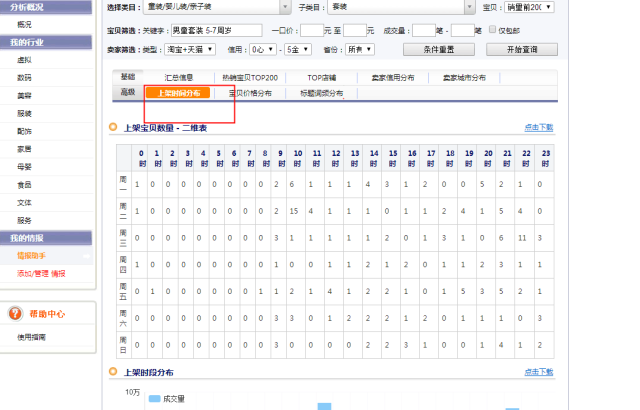
Task: Open 概况 in the sidebar
Action: tap(24, 24)
